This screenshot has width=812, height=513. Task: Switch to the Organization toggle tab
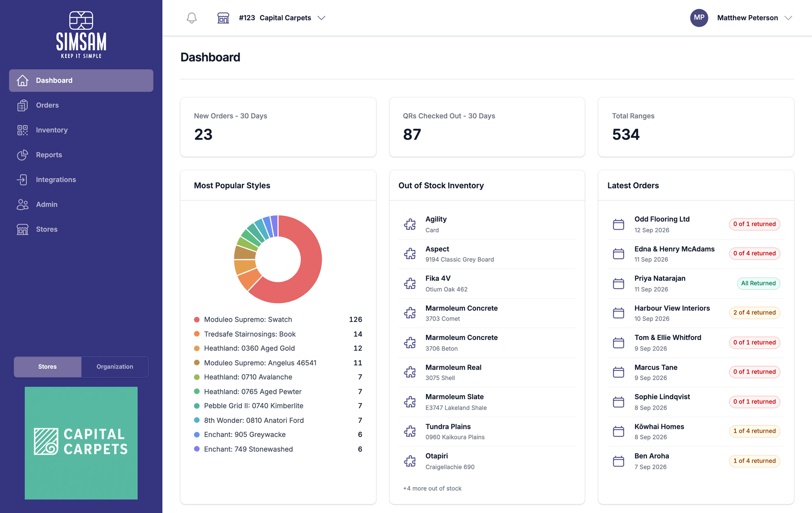pos(115,367)
